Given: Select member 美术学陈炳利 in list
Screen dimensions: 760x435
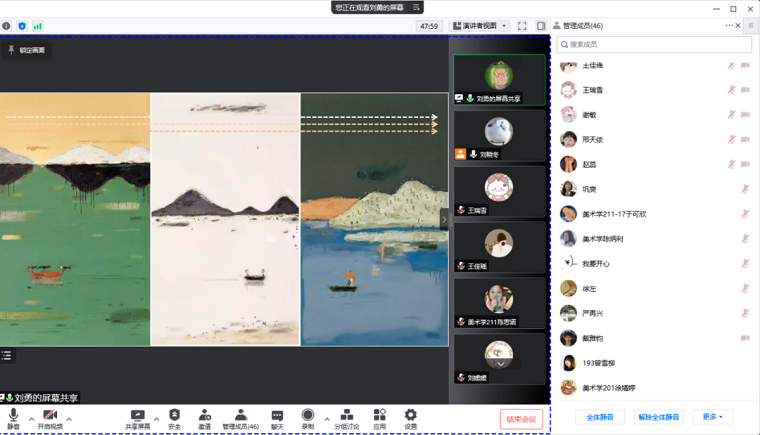Looking at the screenshot, I should click(x=654, y=239).
